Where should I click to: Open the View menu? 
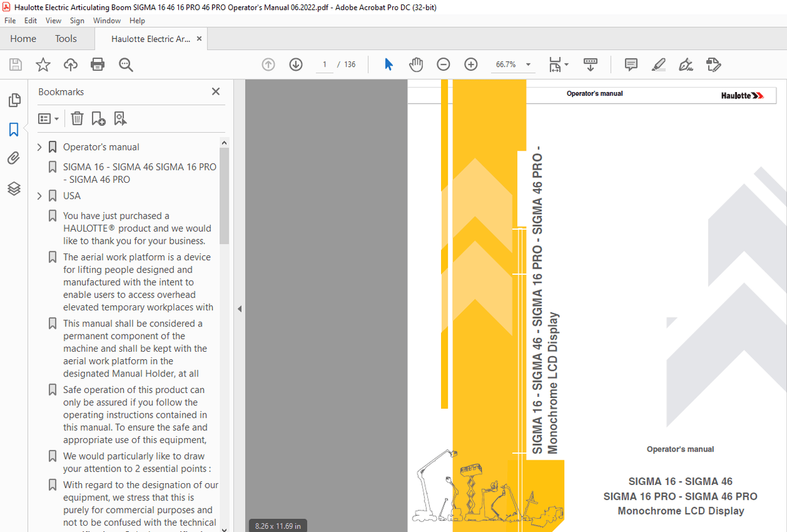53,20
